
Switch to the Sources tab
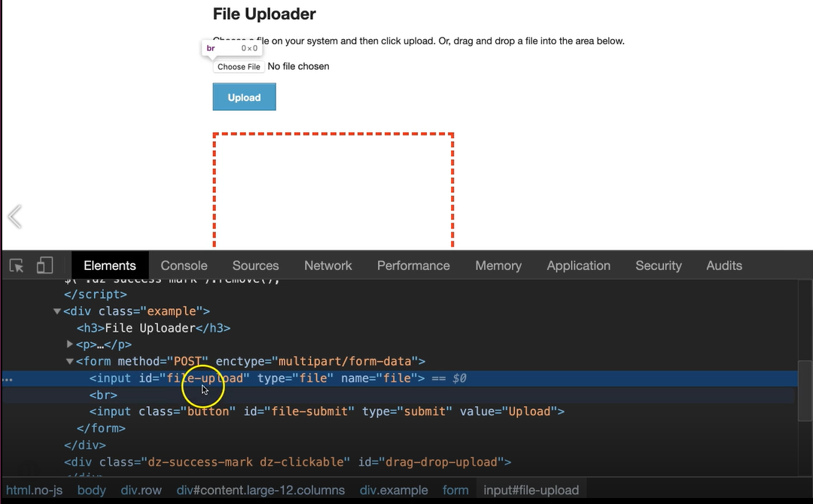click(256, 266)
